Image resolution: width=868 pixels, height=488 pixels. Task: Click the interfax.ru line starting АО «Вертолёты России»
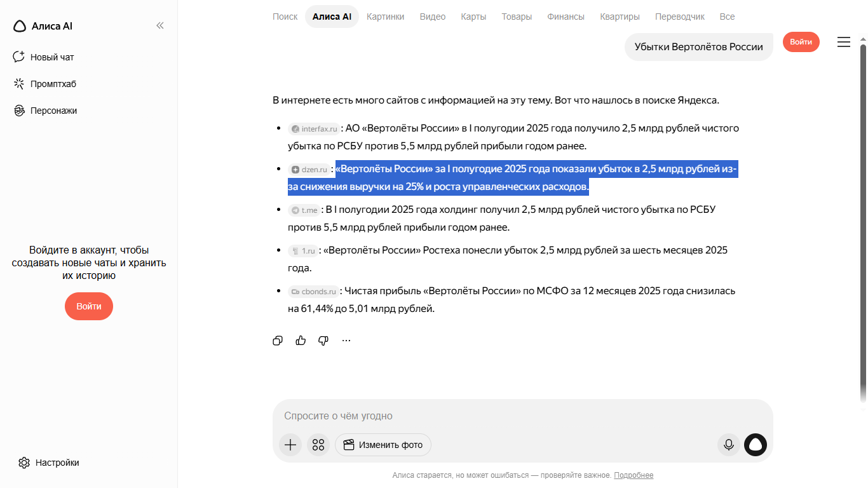513,137
